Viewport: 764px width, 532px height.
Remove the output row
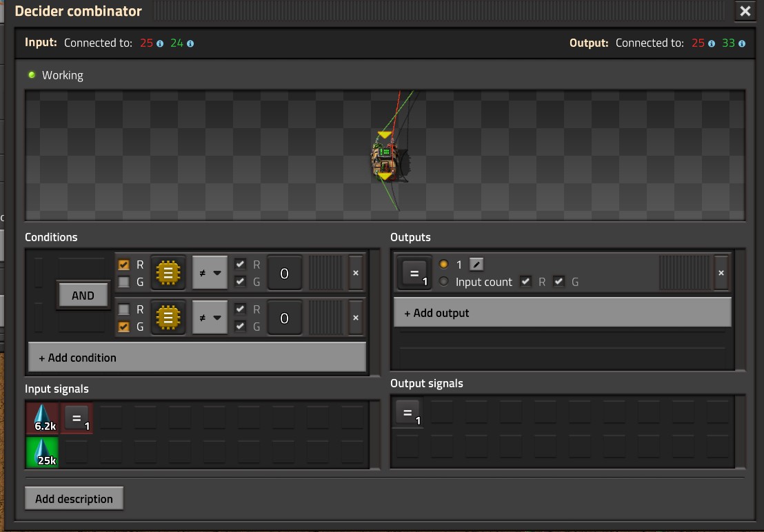pos(721,273)
